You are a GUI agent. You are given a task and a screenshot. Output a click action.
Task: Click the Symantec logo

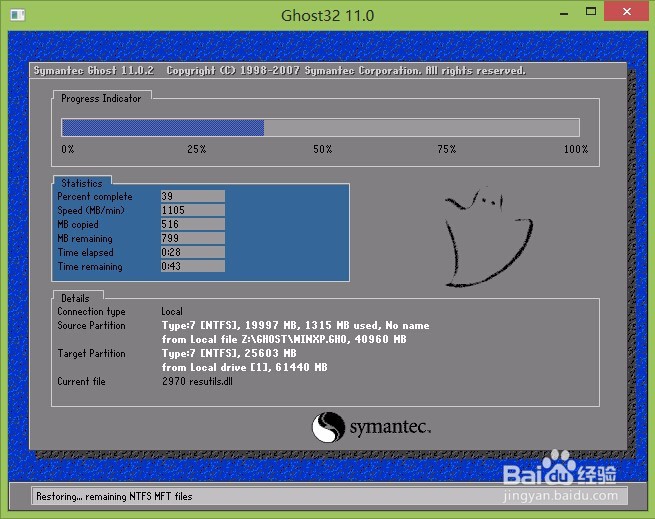(371, 427)
